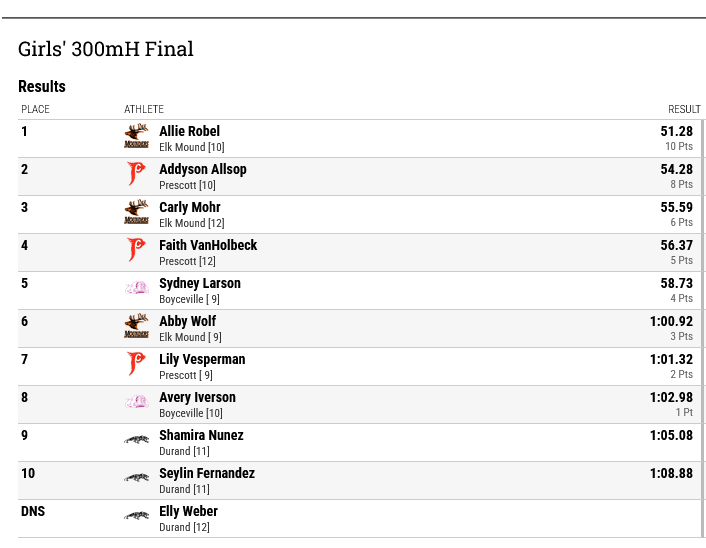Viewport: 706px width, 548px height.
Task: Open Addyson Allsop athlete profile
Action: pyautogui.click(x=203, y=169)
